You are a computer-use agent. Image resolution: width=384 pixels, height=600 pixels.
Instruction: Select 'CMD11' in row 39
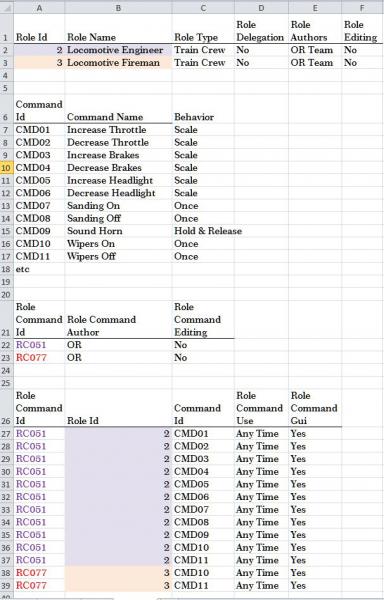[x=203, y=585]
